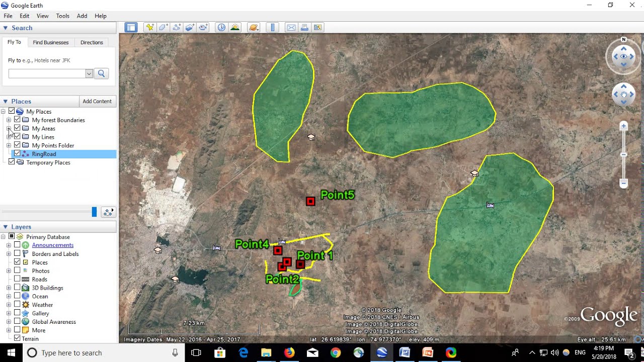
Task: Click the Add Content button
Action: point(97,101)
